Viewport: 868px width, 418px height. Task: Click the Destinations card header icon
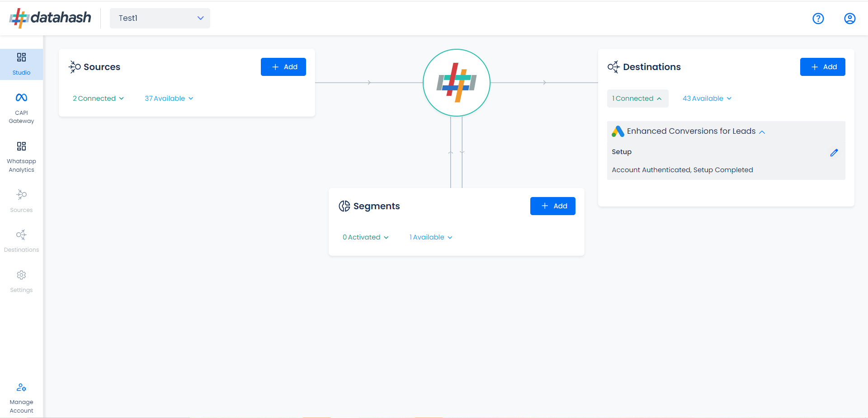[x=613, y=67]
